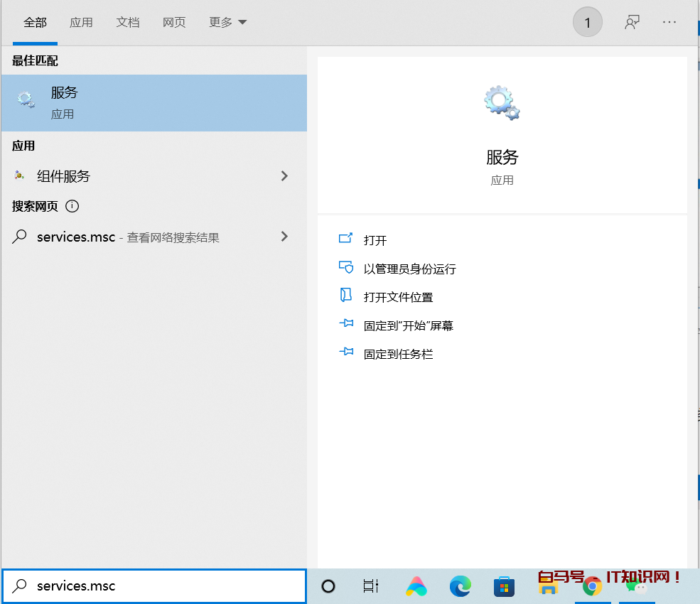Select the 文档 filter tab
The width and height of the screenshot is (700, 604).
point(128,23)
